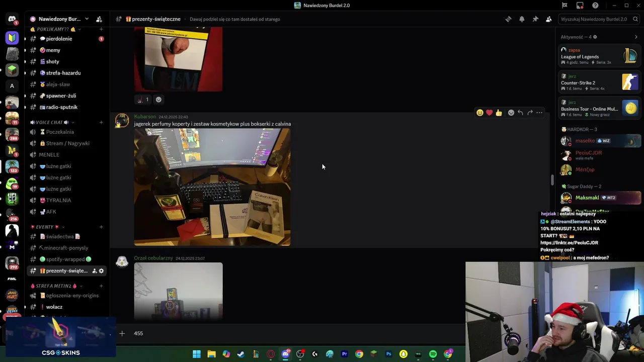
Task: Open the spawner-żuli channel
Action: click(x=66, y=96)
